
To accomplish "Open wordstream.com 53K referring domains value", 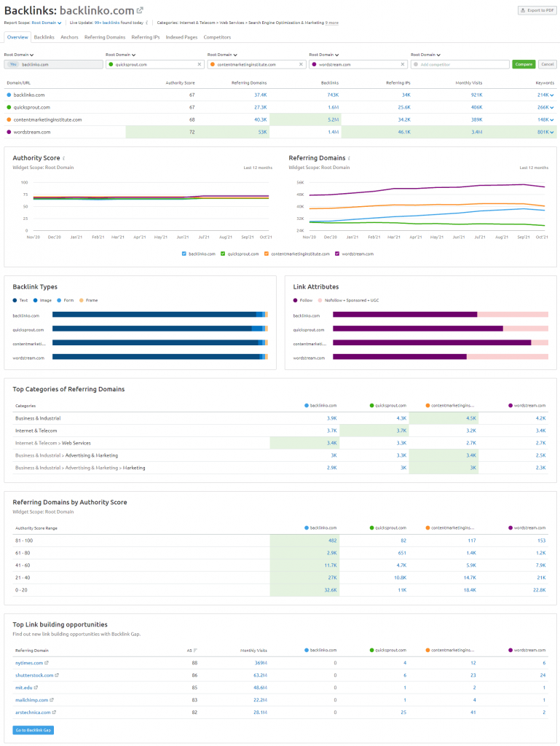I will [262, 133].
